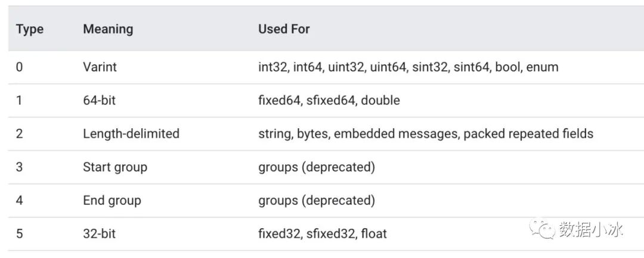The image size is (644, 258).
Task: Select the End group cell
Action: 112,200
